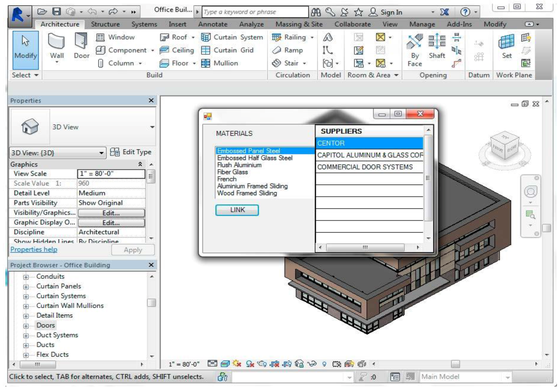The height and width of the screenshot is (392, 560).
Task: Choose the Mullion tool icon
Action: [x=205, y=63]
